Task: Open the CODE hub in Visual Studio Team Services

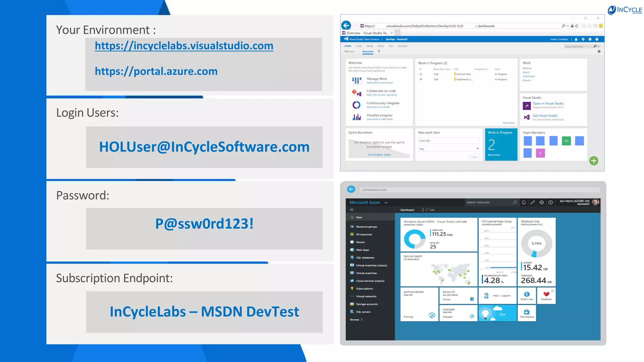Action: pos(359,46)
